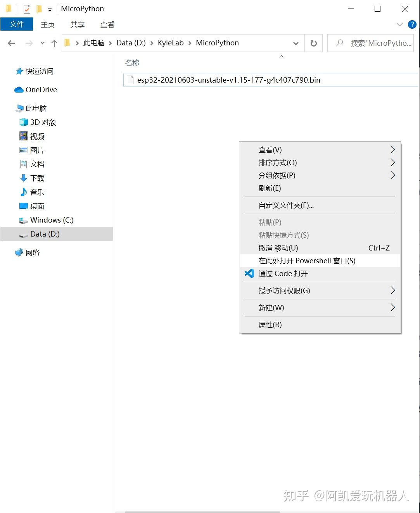Image resolution: width=420 pixels, height=513 pixels.
Task: Switch to the 查看 ribbon tab
Action: click(107, 24)
